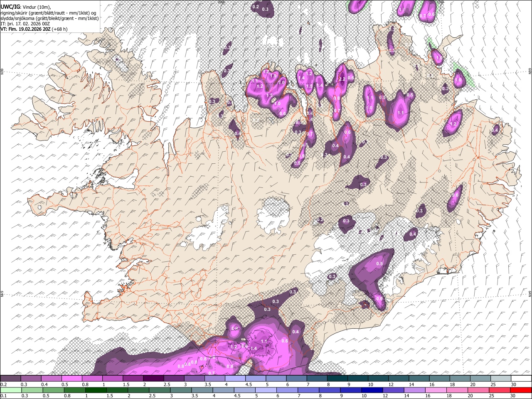The image size is (532, 399).
Task: Select the bright pink 0.5 mm top-row snow swatch
Action: [72, 379]
